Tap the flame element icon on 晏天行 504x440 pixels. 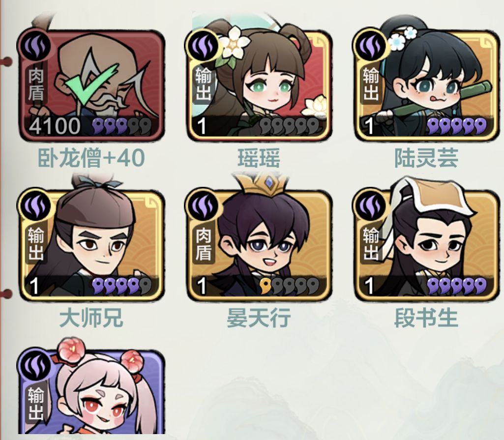(x=203, y=205)
